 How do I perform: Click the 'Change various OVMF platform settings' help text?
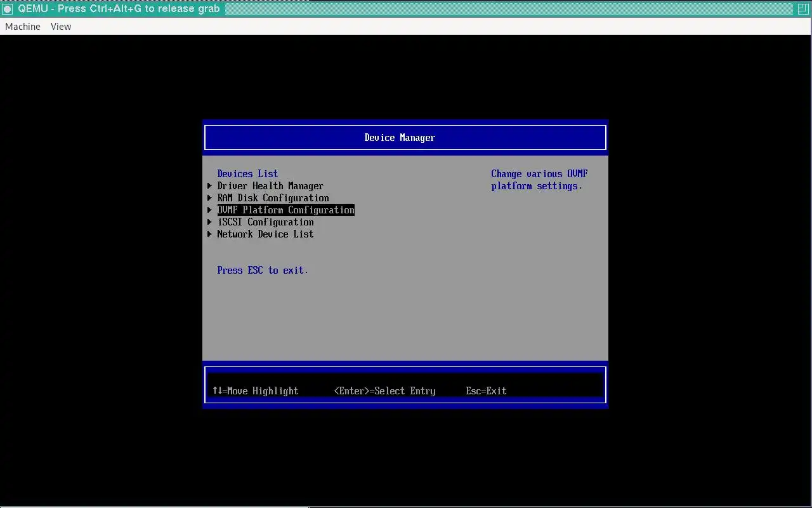point(539,180)
